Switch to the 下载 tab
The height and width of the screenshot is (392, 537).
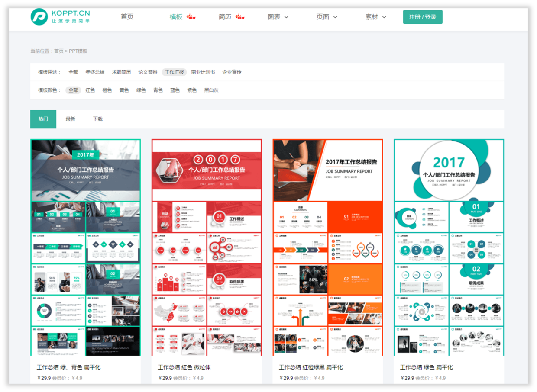[97, 119]
